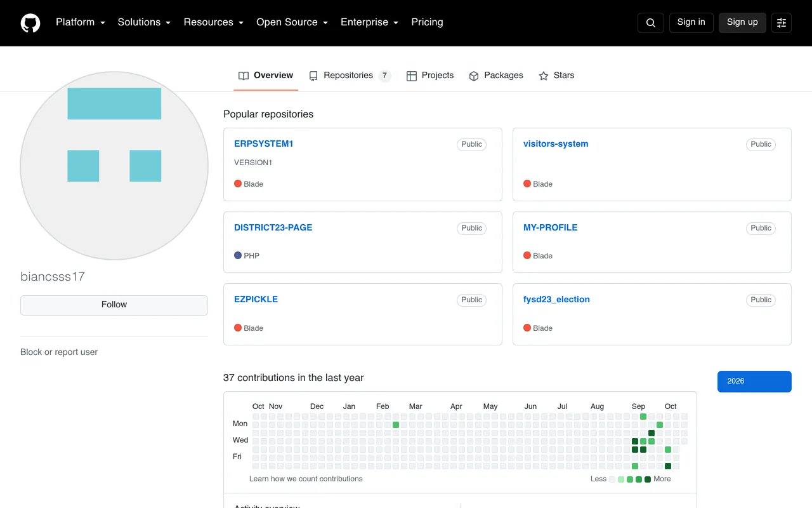Click the Public badge on ERPSYSTEM1

pos(471,145)
